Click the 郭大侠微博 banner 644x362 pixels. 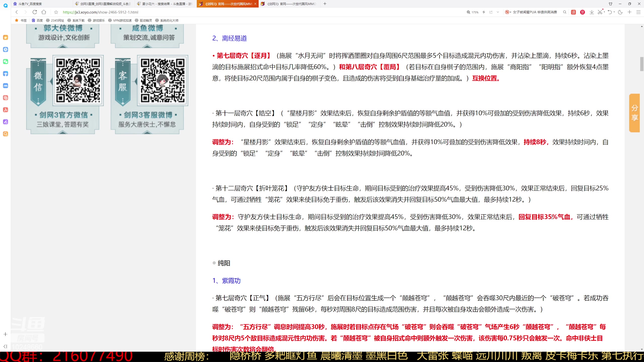click(63, 36)
